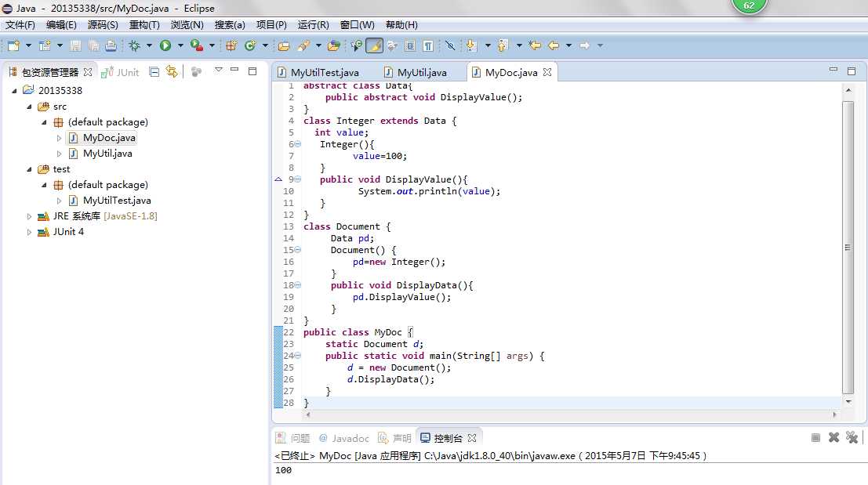
Task: Click the Previous Annotation arrow icon
Action: [x=503, y=45]
